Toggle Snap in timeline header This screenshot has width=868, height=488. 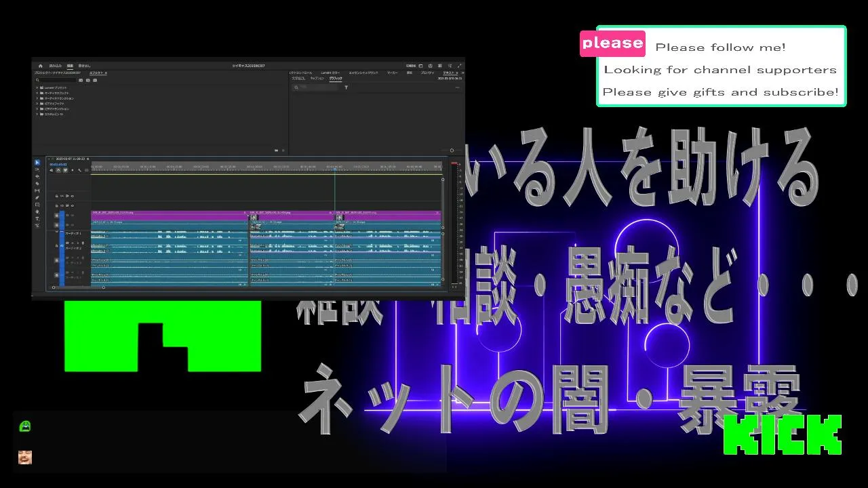point(58,170)
